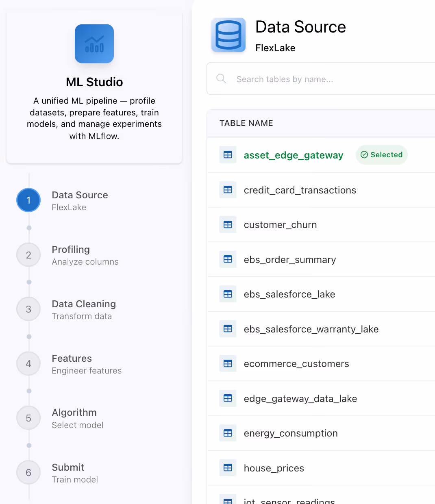The image size is (435, 504).
Task: Click the Engineer features step subtitle
Action: 87,371
